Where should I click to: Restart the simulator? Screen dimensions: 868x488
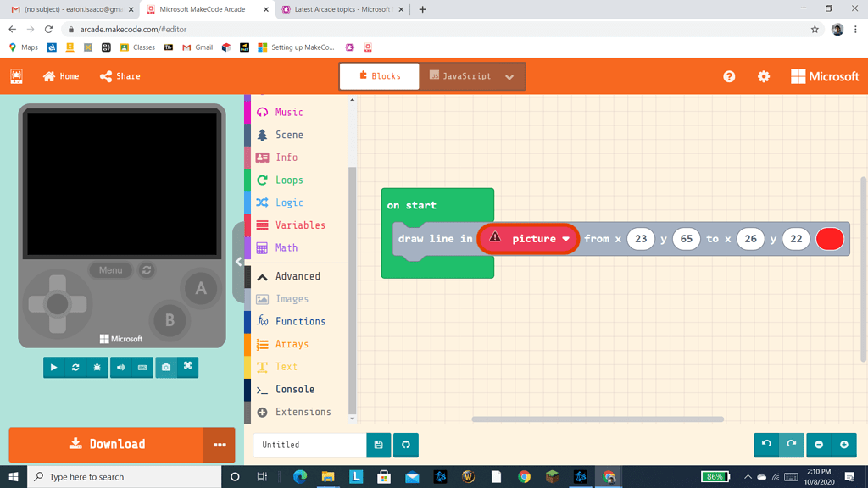(75, 367)
